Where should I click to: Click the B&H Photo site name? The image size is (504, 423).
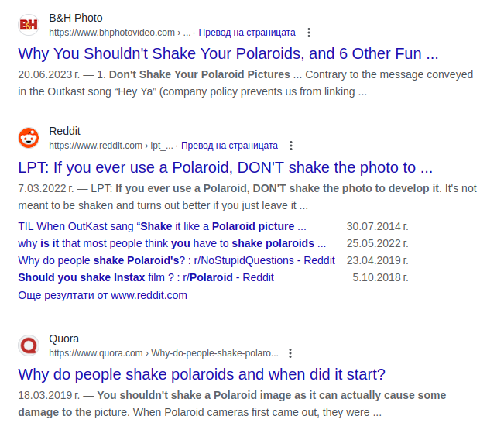coord(75,18)
